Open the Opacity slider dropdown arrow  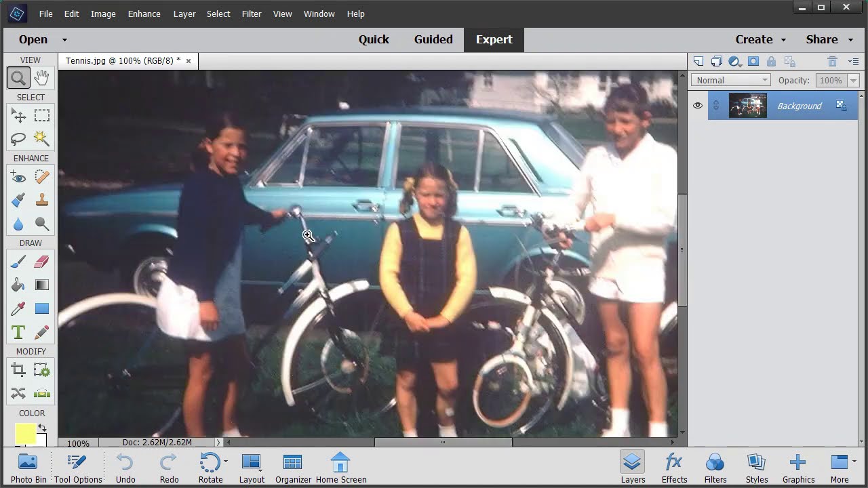pyautogui.click(x=853, y=80)
